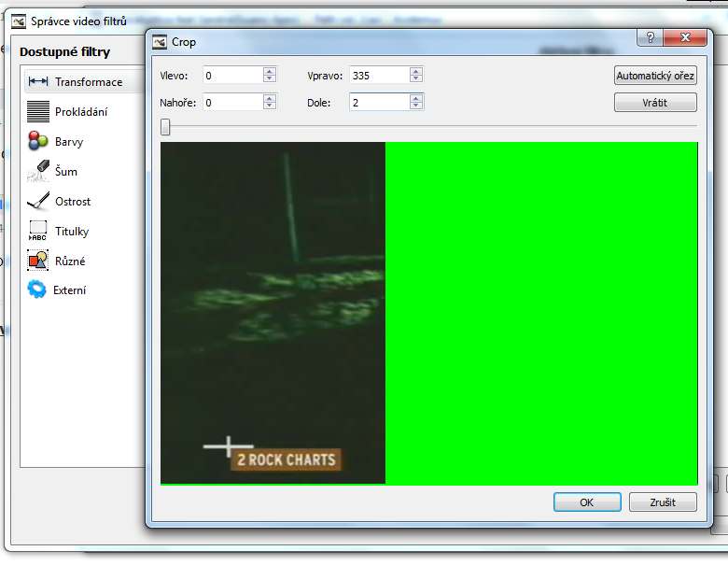Click the frame position slider handle

[165, 127]
